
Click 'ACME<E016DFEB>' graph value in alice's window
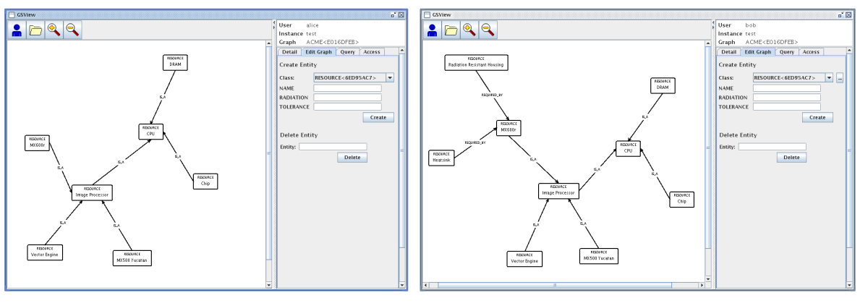click(x=333, y=42)
